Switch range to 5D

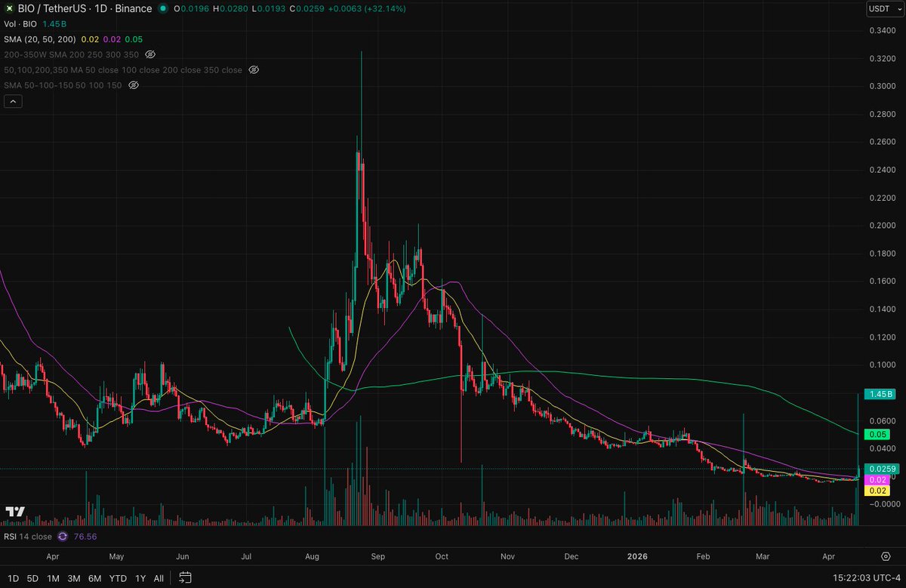point(32,578)
